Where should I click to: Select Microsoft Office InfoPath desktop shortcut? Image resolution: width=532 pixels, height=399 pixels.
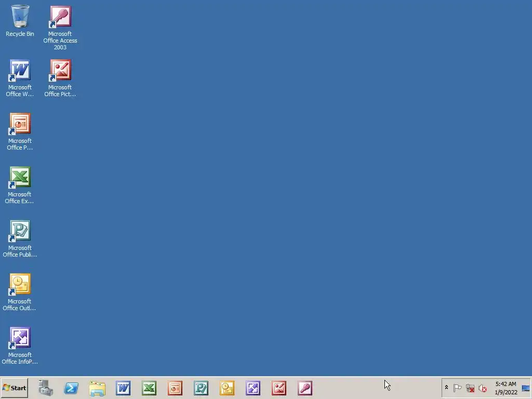pyautogui.click(x=20, y=346)
